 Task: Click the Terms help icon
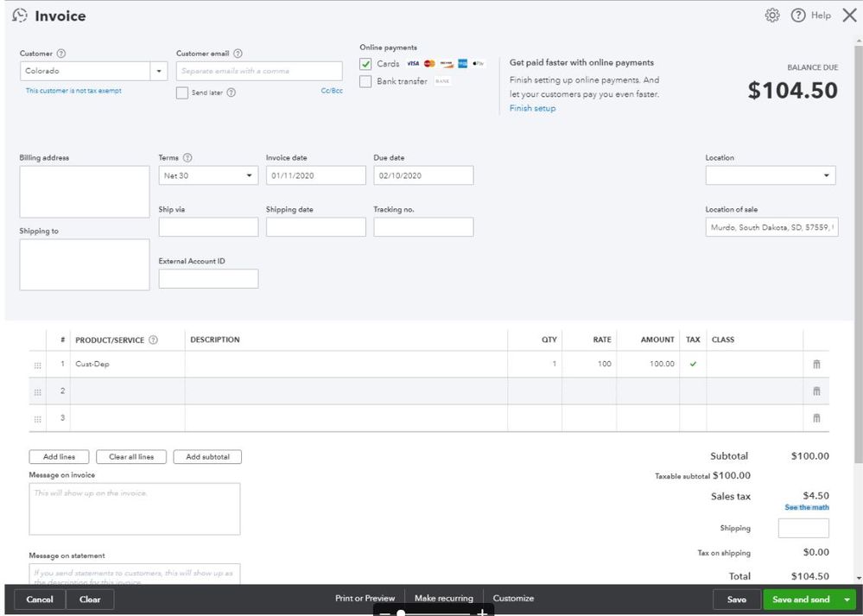(x=187, y=157)
